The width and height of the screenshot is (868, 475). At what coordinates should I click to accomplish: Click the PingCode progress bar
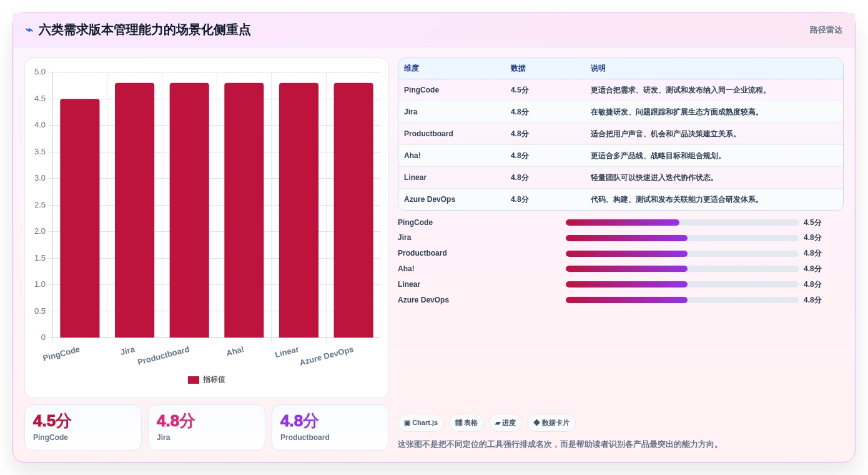pos(682,222)
